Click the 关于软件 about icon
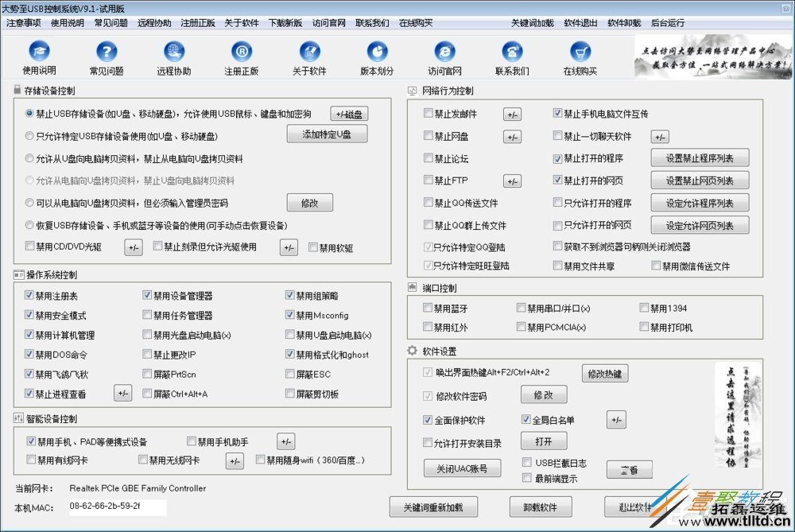The height and width of the screenshot is (532, 795). [310, 56]
